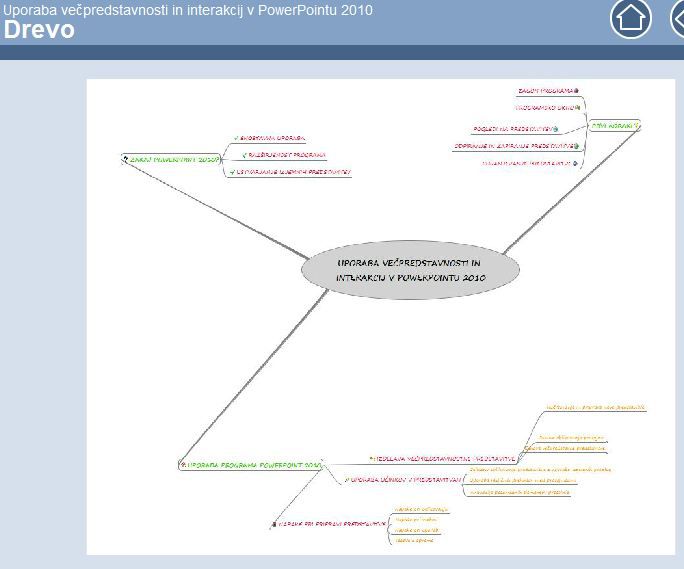Open UPORABA PROGRAMA POWERPOINT 2010 branch
Screen dimensions: 684x569
tap(251, 465)
